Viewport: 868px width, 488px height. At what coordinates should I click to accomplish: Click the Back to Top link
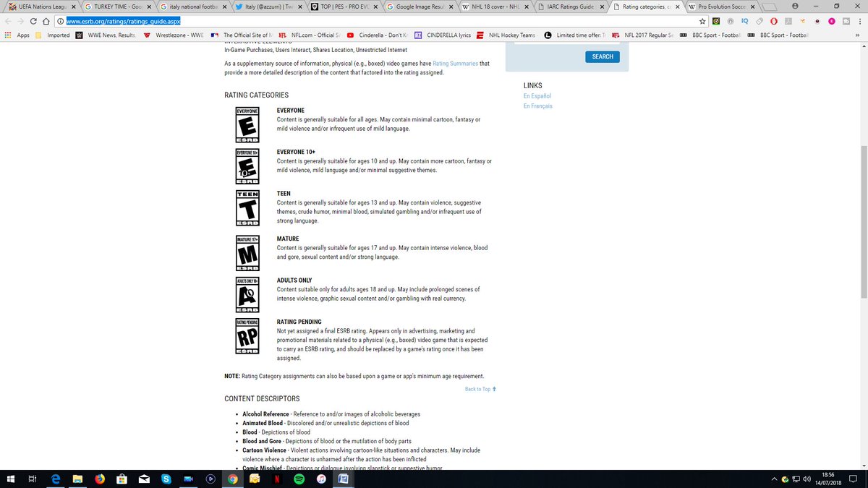coord(480,389)
